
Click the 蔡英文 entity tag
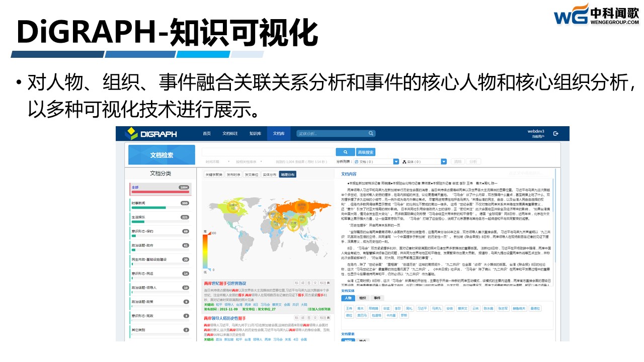(462, 308)
